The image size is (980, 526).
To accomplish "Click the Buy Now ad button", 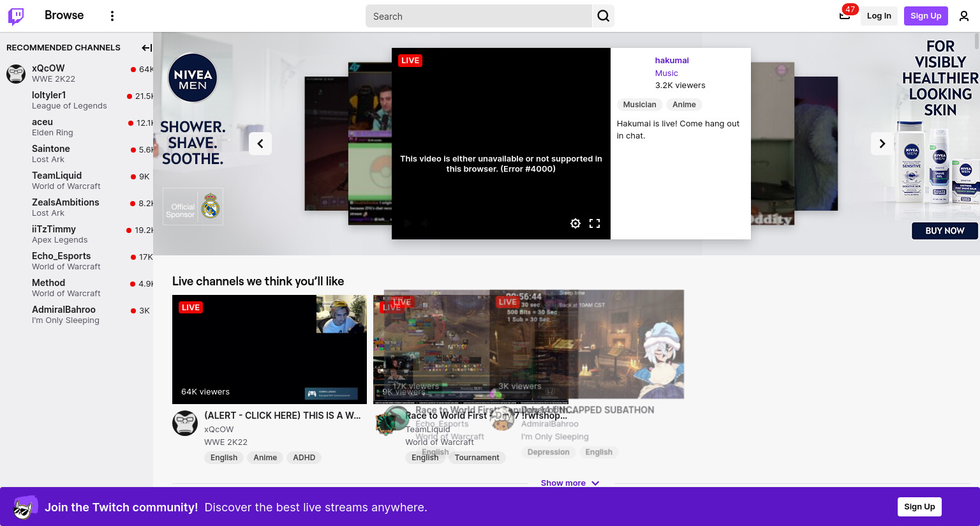I will tap(944, 230).
